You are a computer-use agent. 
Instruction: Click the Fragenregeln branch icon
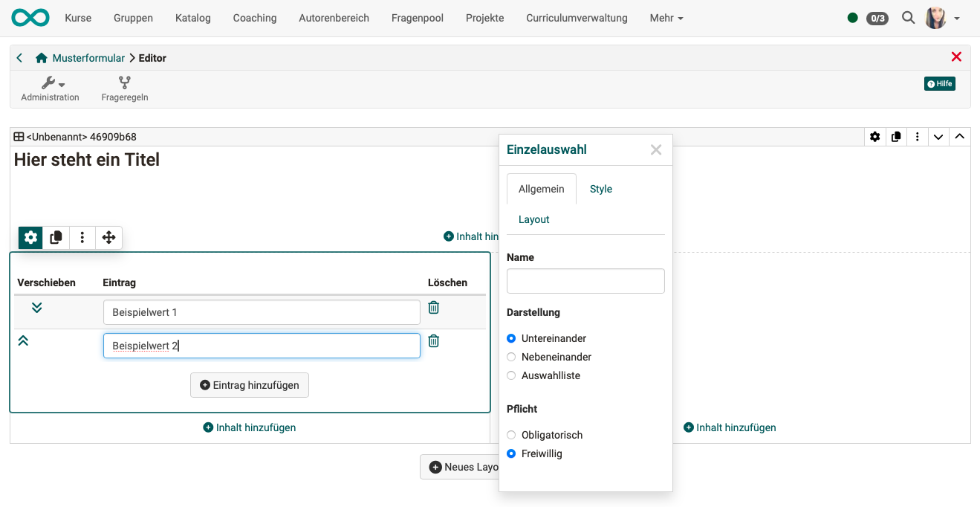(x=125, y=83)
